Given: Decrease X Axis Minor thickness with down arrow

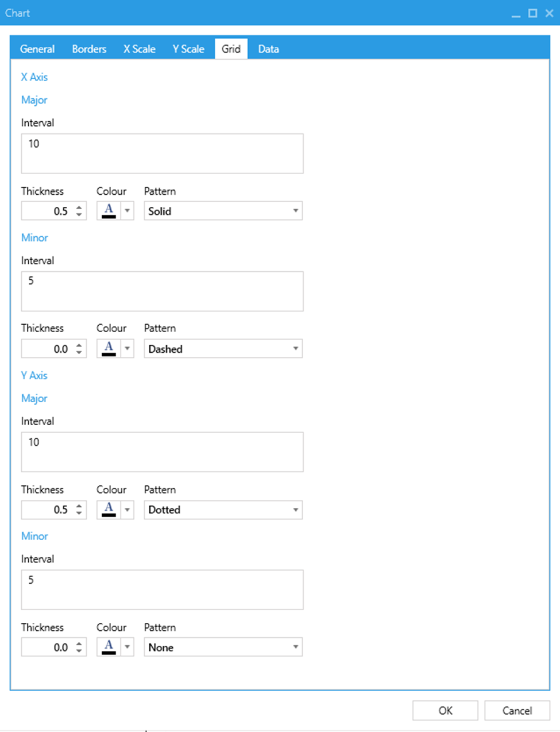Looking at the screenshot, I should pos(79,353).
